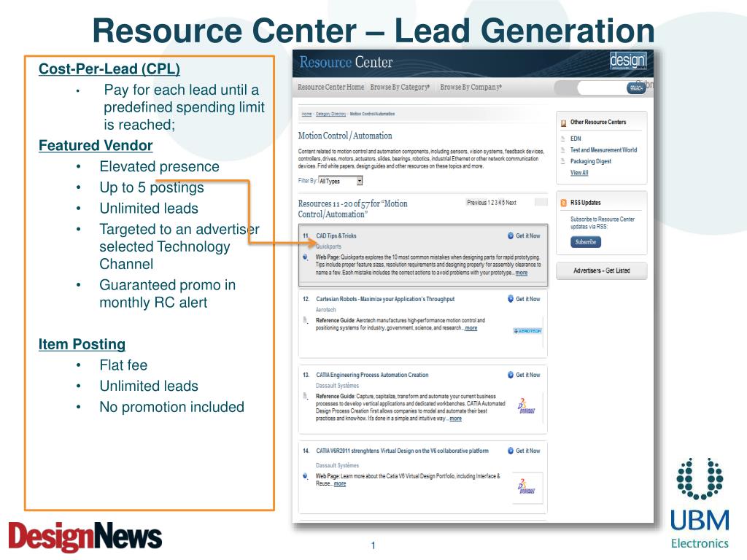Viewport: 747px width, 560px height.
Task: Click Advertisers - Get Listed button
Action: coord(602,271)
